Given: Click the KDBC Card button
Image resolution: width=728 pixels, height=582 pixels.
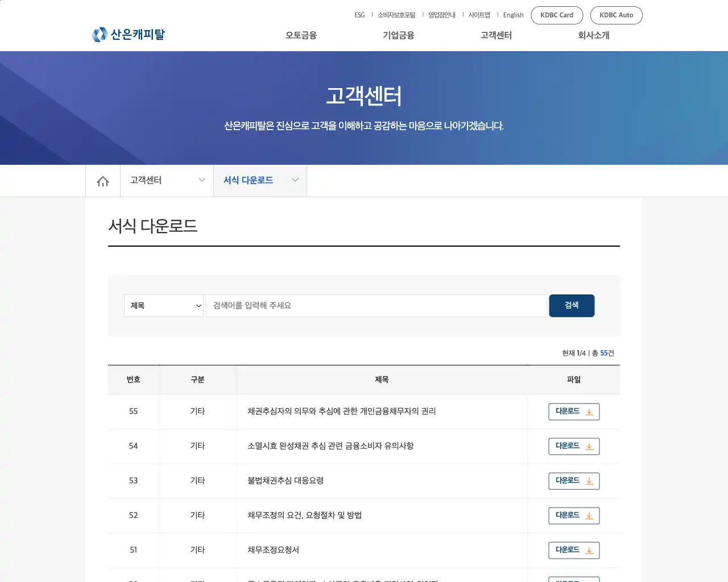Looking at the screenshot, I should coord(557,15).
